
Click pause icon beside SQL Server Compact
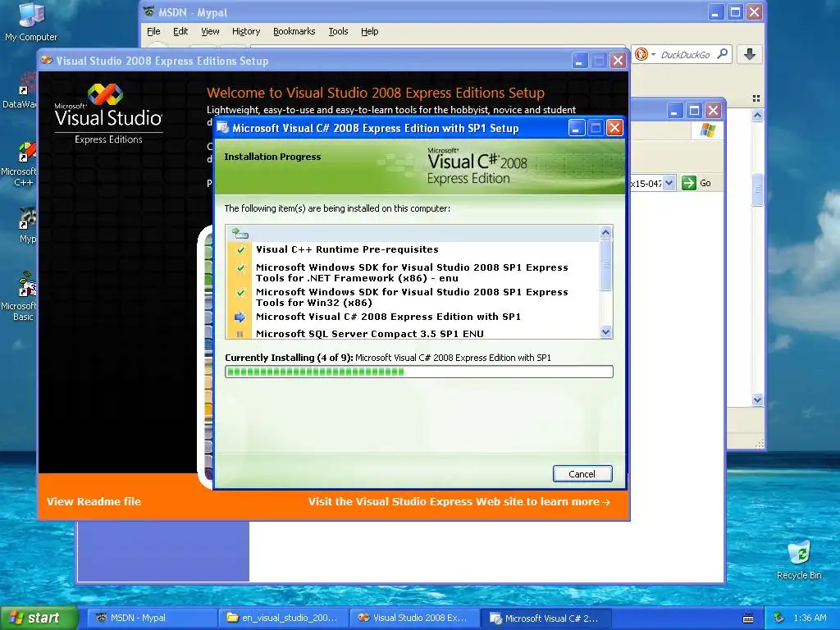tap(240, 334)
